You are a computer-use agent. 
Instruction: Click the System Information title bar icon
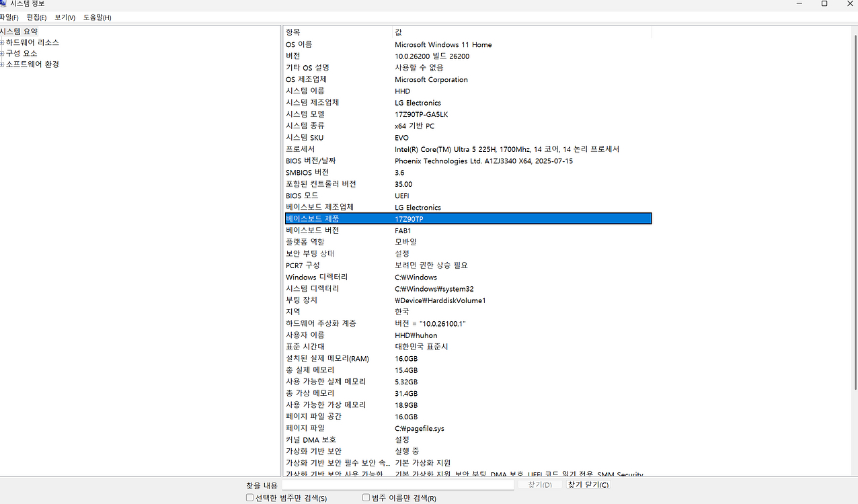coord(5,4)
